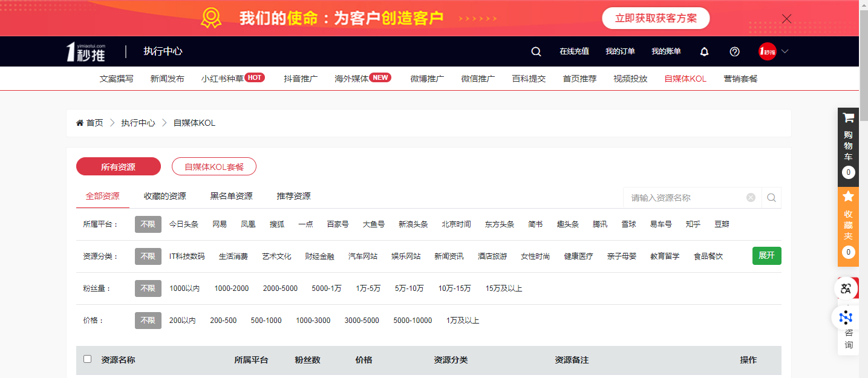Toggle the select-all checkbox in table header
The width and height of the screenshot is (868, 378).
point(88,359)
